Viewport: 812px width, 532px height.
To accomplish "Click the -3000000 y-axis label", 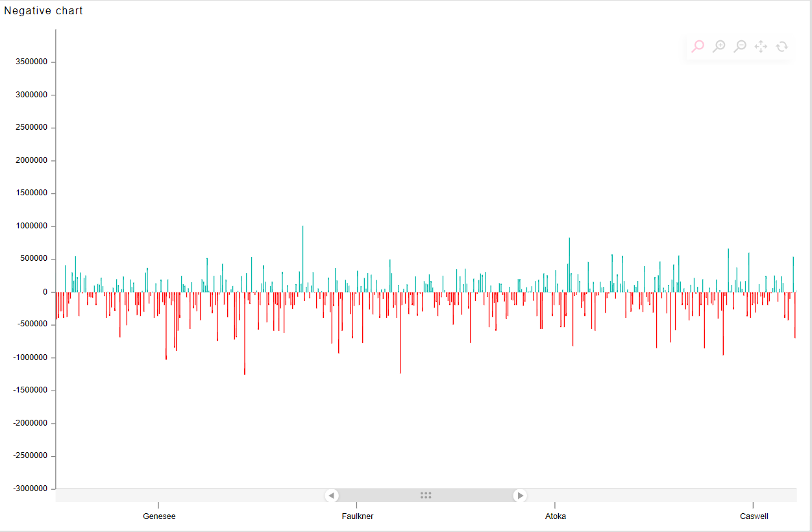I will point(29,489).
